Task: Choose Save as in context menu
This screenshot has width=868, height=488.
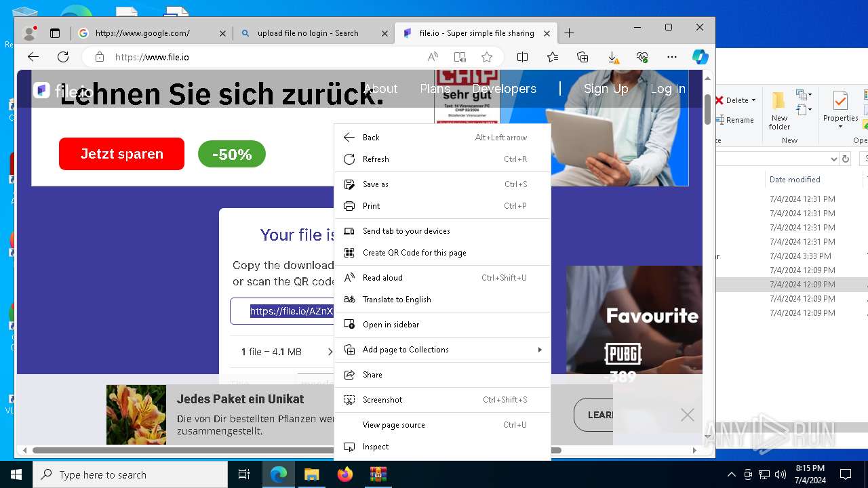Action: [x=443, y=184]
